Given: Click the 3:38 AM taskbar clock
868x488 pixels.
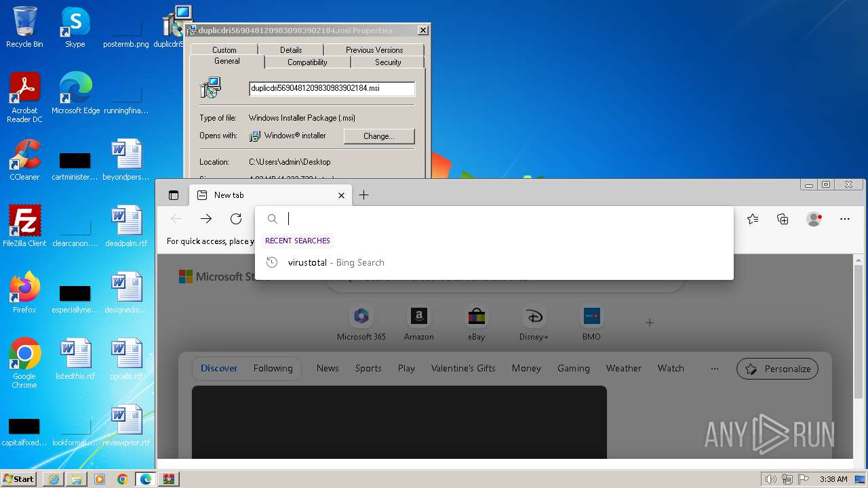Looking at the screenshot, I should [x=833, y=479].
